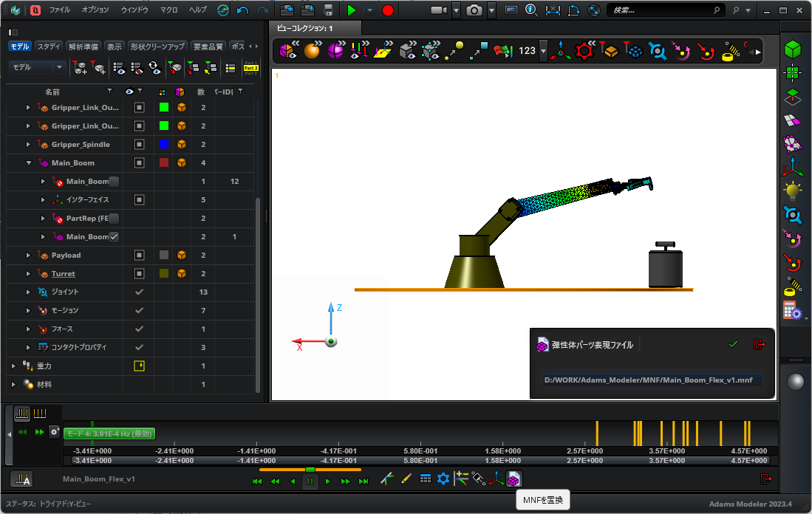Click the blue color swatch for Gripper_Spindle
812x514 pixels.
pos(164,145)
